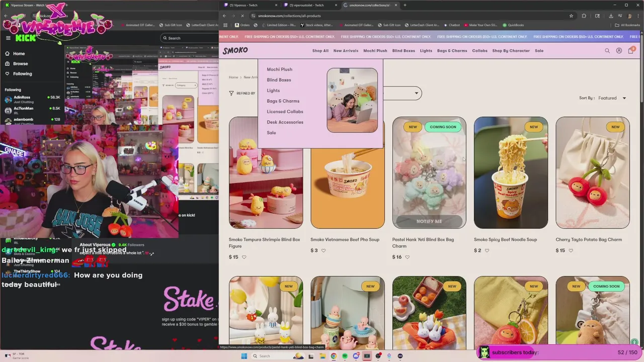
Task: Click Smoko Spicy Beef Noodle Soup title
Action: pyautogui.click(x=505, y=239)
